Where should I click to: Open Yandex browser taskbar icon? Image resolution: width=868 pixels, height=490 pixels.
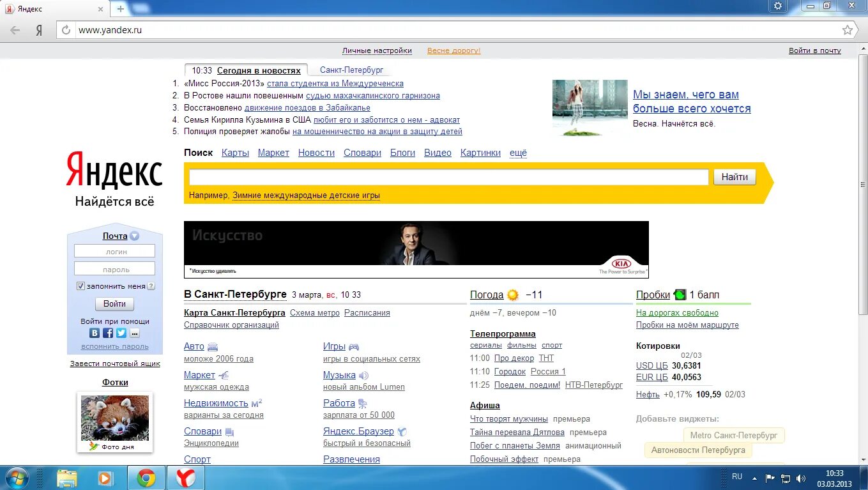[x=186, y=478]
